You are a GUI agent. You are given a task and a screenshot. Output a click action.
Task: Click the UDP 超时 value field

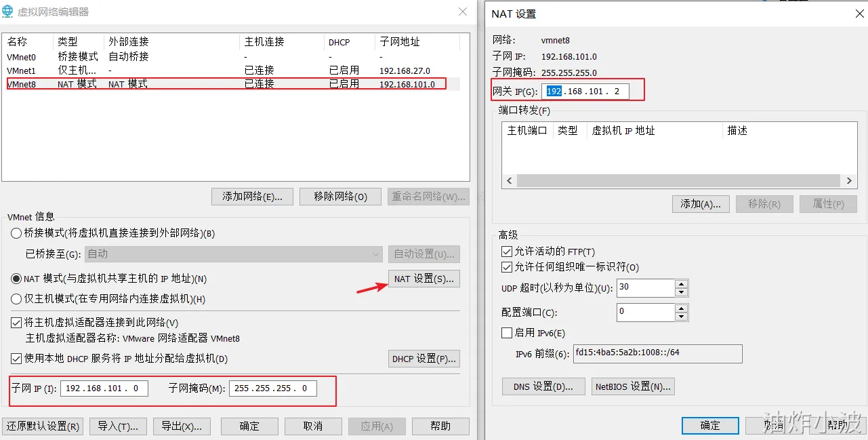[645, 287]
